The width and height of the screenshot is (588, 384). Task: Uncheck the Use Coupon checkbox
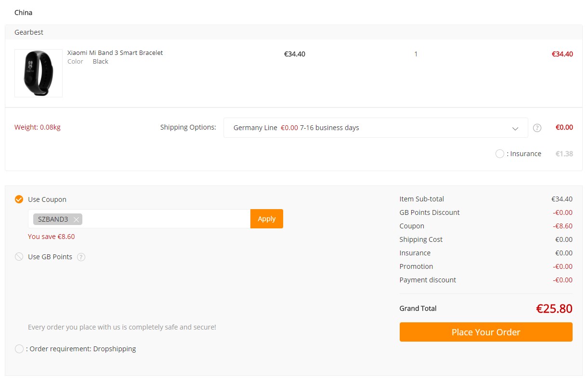pyautogui.click(x=19, y=199)
